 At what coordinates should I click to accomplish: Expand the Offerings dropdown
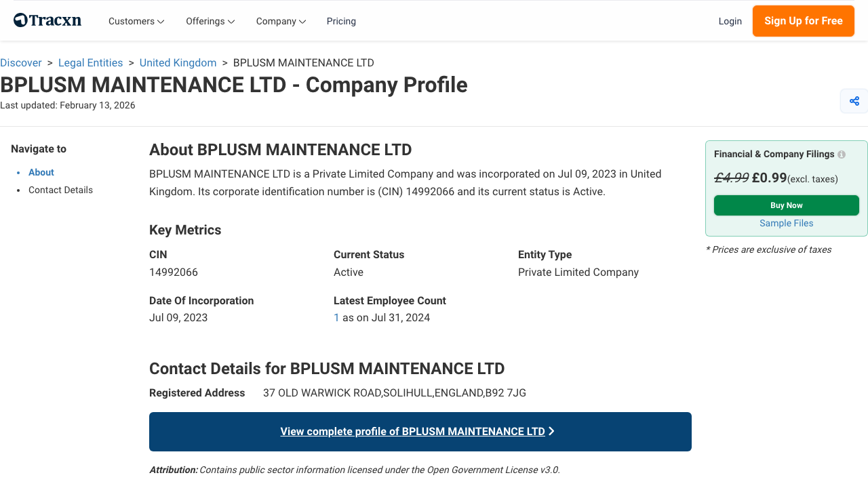click(x=210, y=21)
